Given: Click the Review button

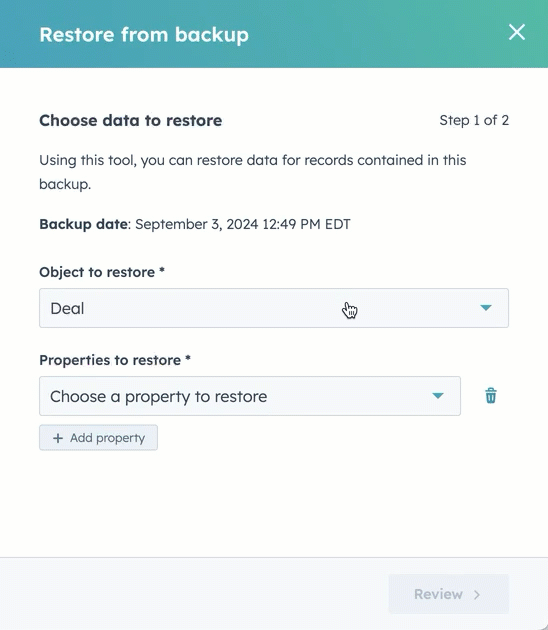Looking at the screenshot, I should pos(448,594).
